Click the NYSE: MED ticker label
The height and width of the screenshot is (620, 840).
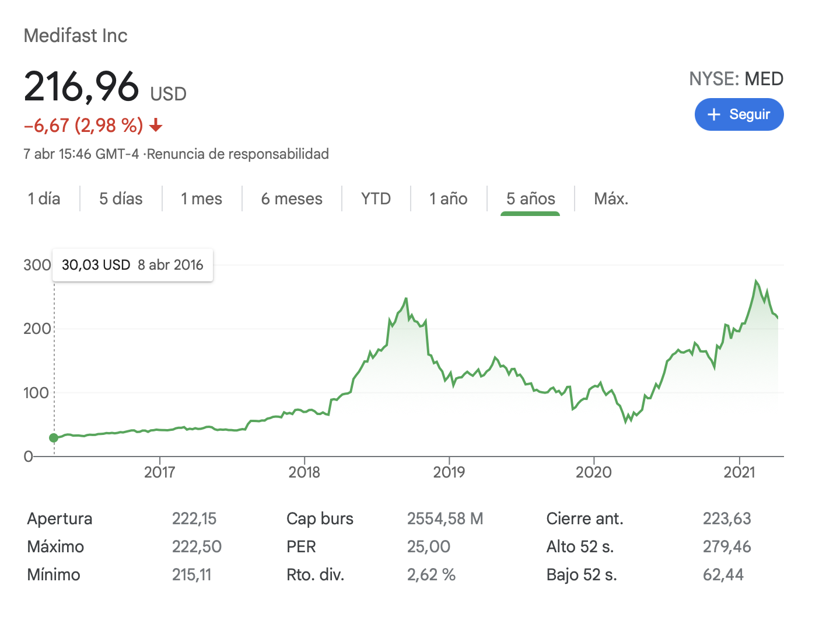coord(736,79)
